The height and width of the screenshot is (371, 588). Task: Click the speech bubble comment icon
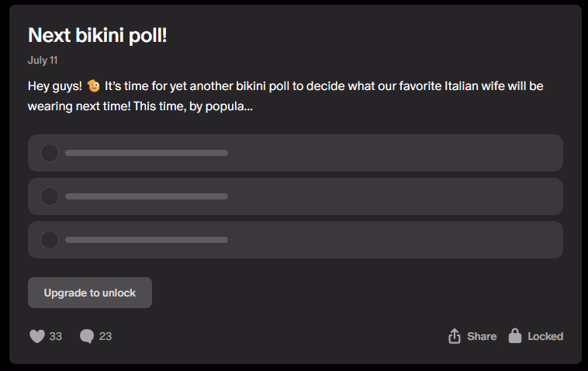[x=87, y=336]
